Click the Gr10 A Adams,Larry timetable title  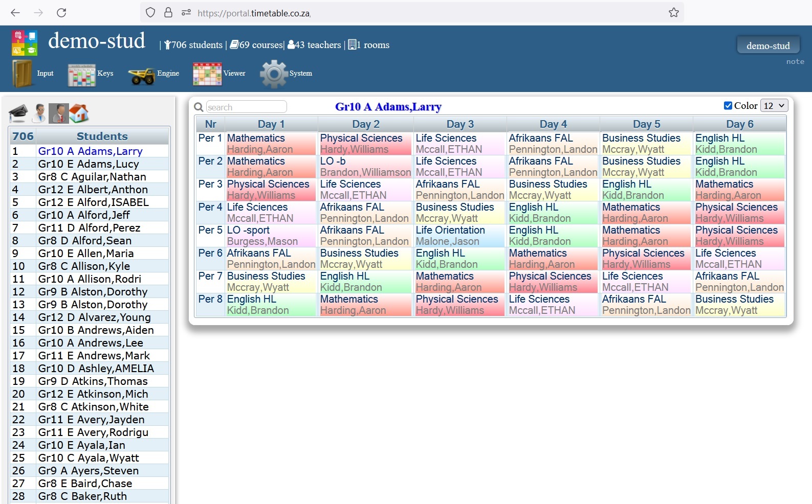tap(388, 107)
